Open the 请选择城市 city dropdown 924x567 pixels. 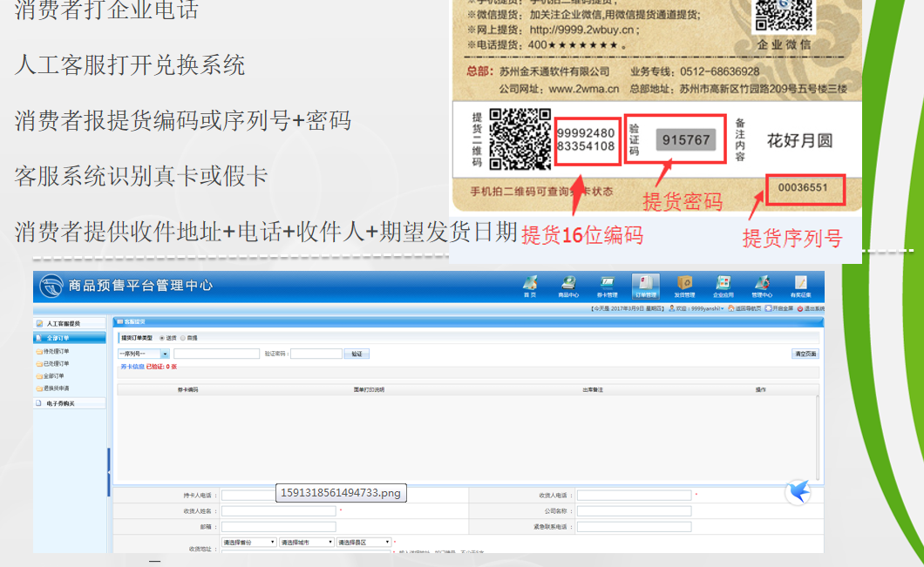tap(306, 542)
